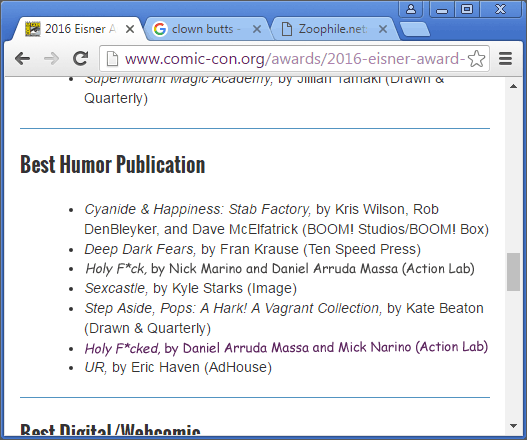Close the Chrome window
Image resolution: width=527 pixels, height=440 pixels.
pos(500,9)
